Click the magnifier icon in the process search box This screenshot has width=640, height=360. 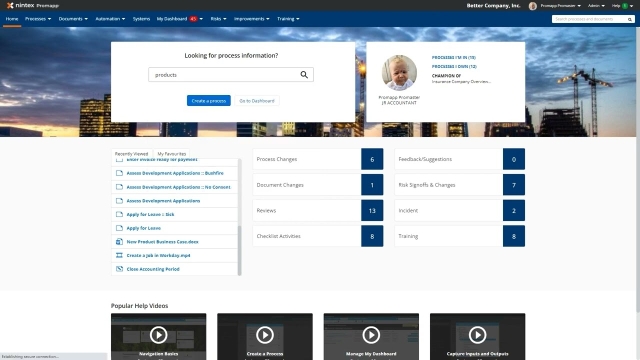(304, 75)
